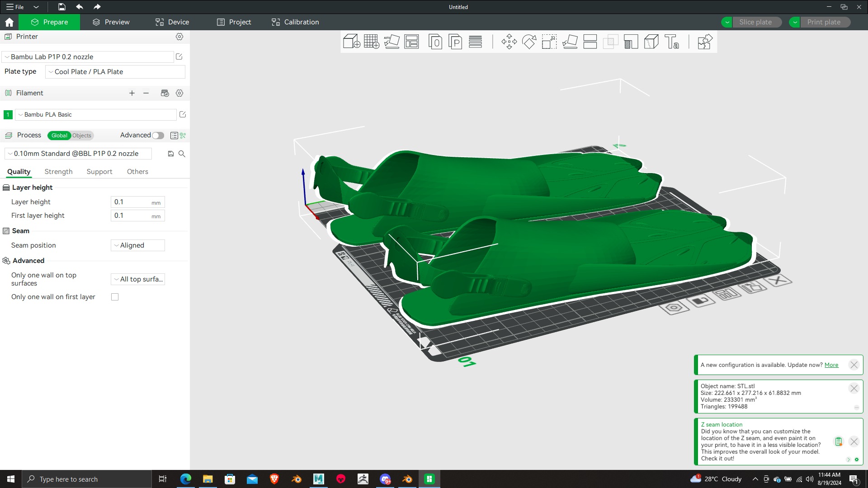
Task: Search process settings with magnifier icon
Action: pyautogui.click(x=182, y=154)
